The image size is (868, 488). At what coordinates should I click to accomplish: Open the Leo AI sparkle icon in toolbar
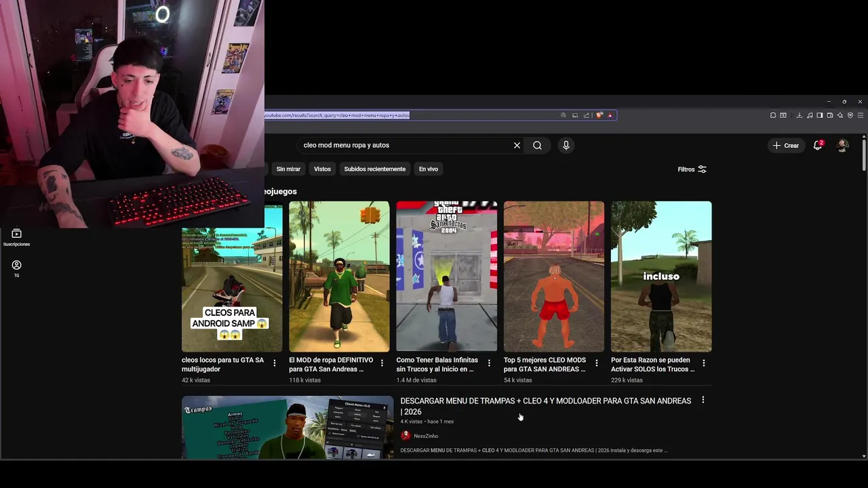click(x=840, y=115)
